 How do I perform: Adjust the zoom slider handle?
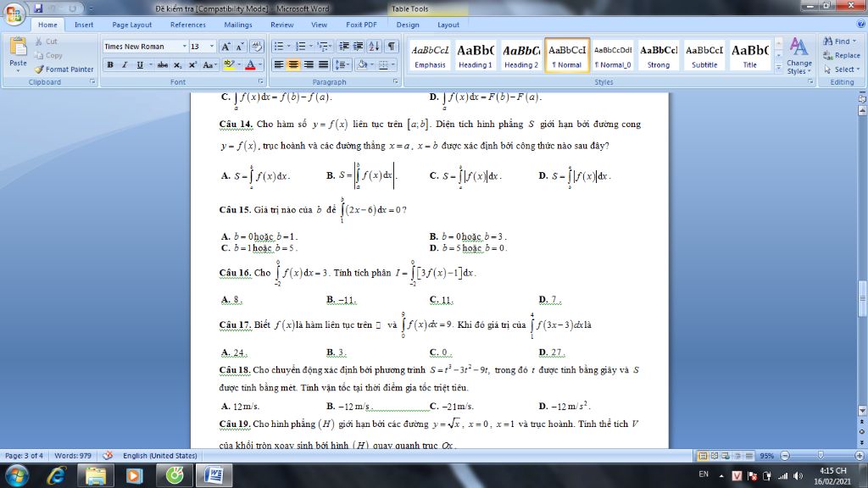(x=821, y=455)
